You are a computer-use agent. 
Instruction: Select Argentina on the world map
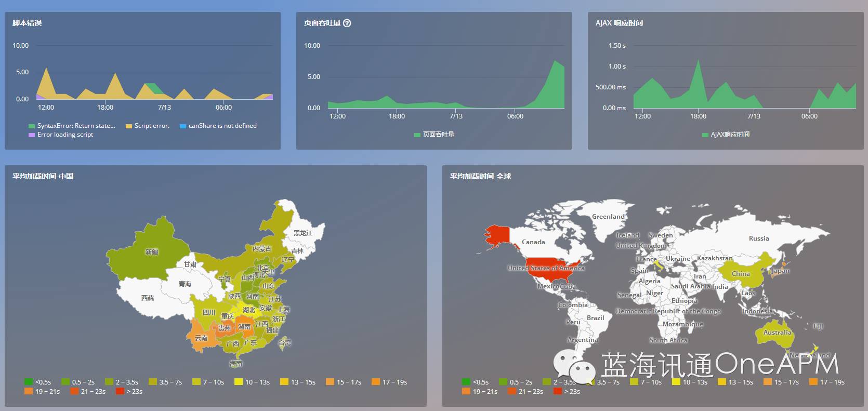coord(583,339)
